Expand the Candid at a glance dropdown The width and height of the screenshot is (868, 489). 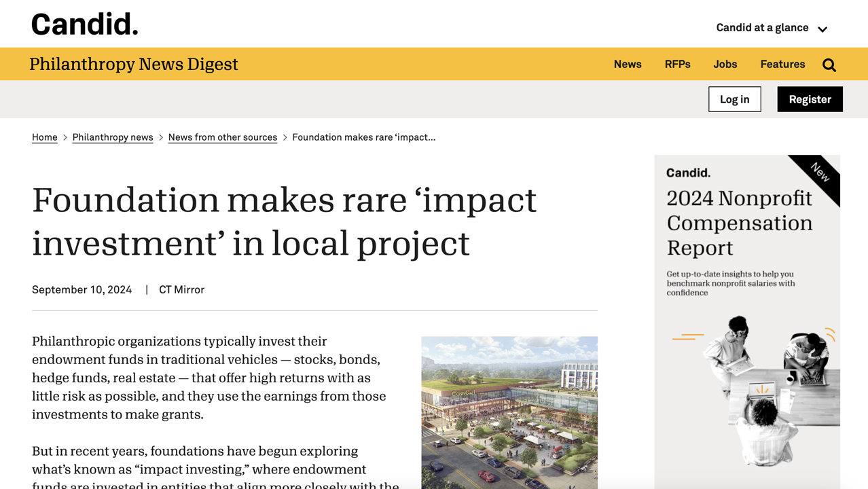coord(772,28)
